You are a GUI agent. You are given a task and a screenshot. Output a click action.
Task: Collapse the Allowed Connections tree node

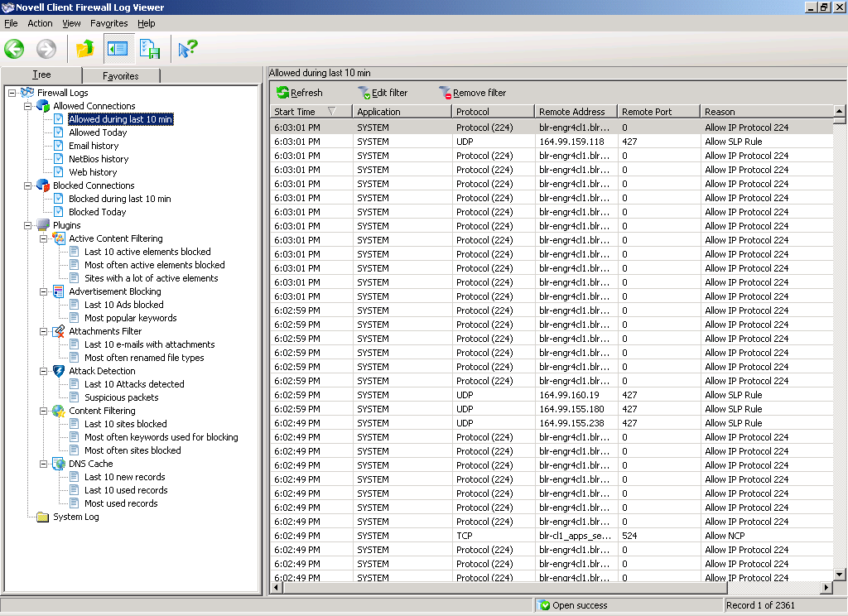pos(27,106)
